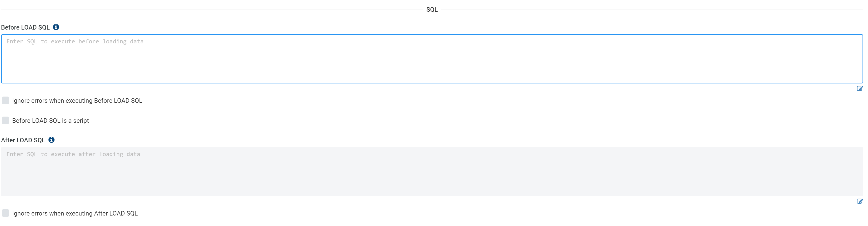
Task: Click label text 'Before LOAD SQL is a script'
Action: (x=50, y=120)
